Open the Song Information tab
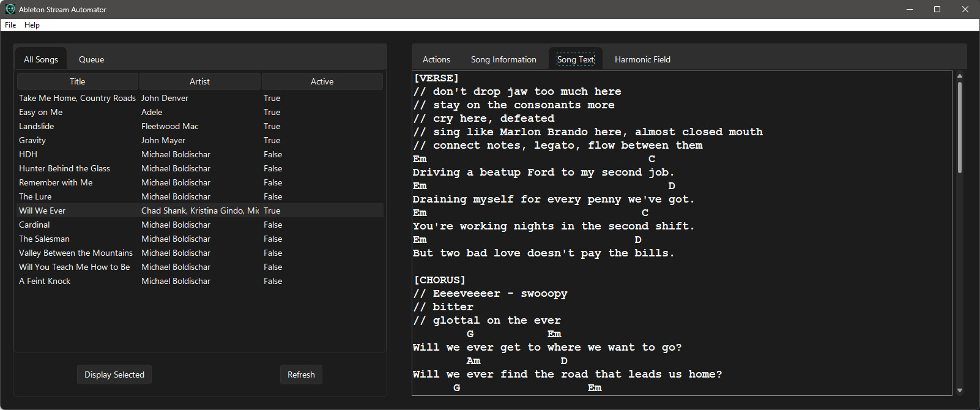 point(503,59)
